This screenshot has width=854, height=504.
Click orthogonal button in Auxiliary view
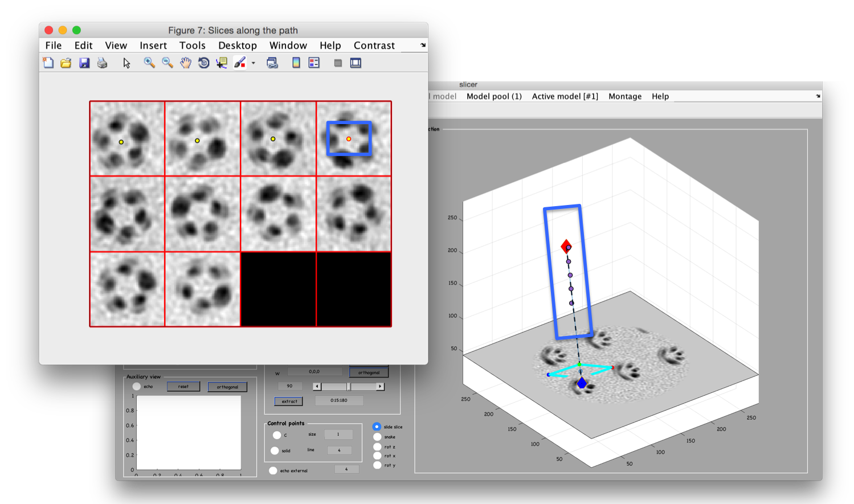(x=227, y=387)
